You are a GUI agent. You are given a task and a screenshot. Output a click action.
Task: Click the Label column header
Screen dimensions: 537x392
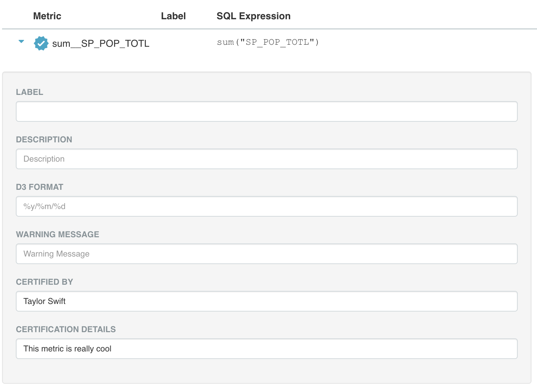(173, 16)
